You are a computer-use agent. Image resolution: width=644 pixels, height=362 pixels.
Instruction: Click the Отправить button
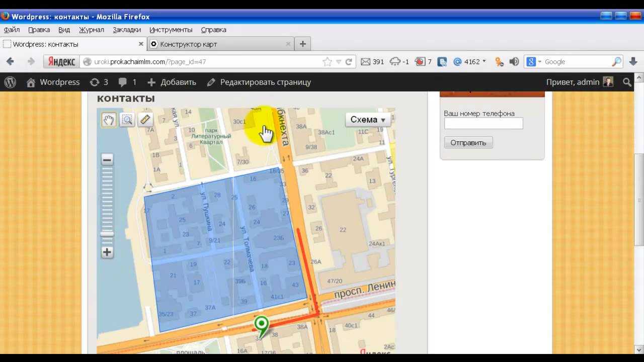click(x=468, y=143)
